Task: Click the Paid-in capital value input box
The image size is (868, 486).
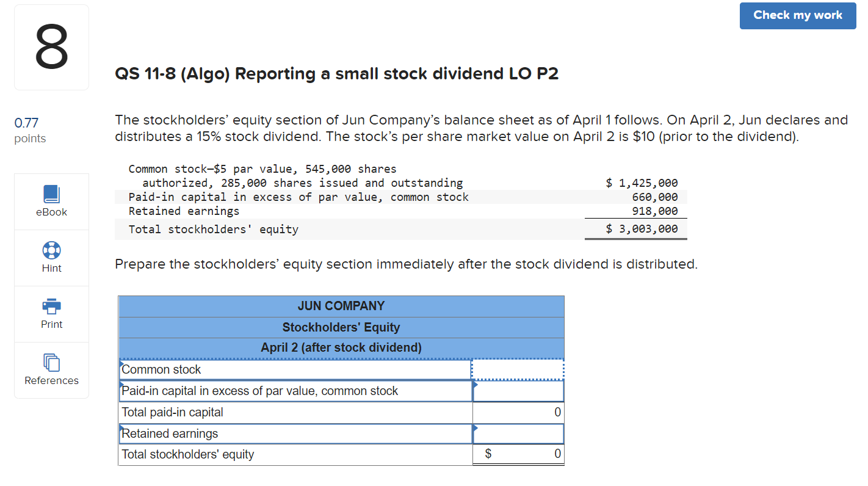Action: click(518, 390)
